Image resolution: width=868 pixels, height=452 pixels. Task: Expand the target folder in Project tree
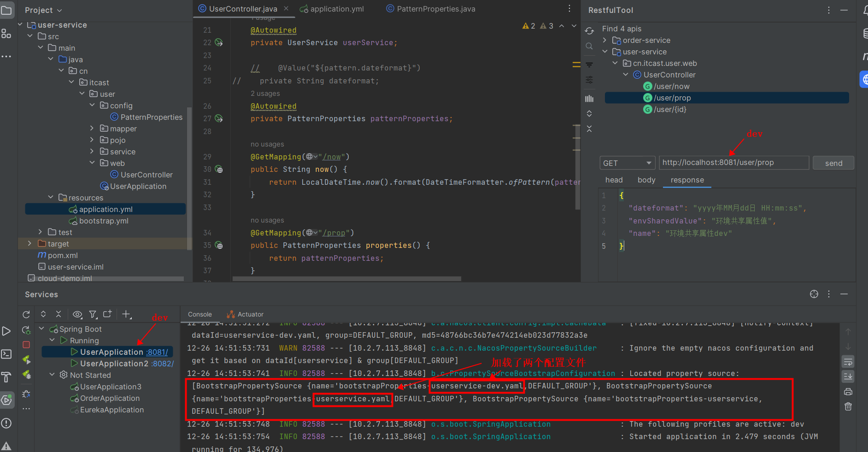tap(30, 244)
